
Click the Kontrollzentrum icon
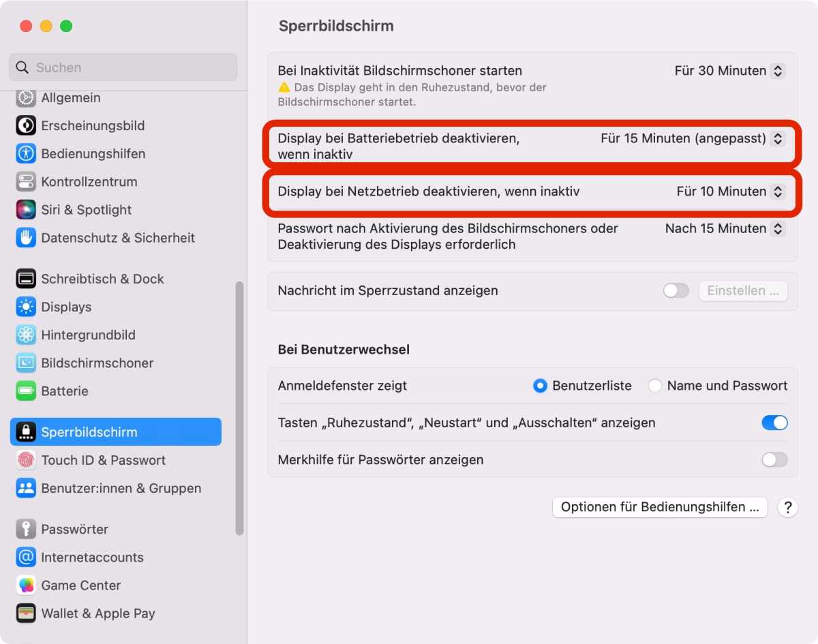pos(90,181)
